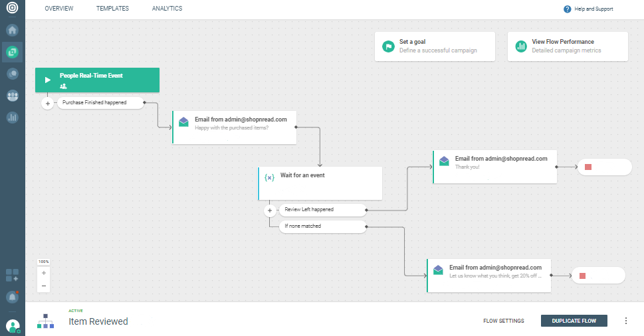
Task: Switch to the Overview tab
Action: pyautogui.click(x=59, y=9)
